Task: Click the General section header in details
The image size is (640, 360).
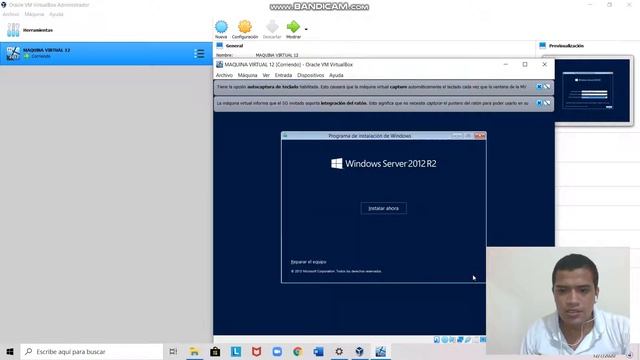Action: coord(234,46)
